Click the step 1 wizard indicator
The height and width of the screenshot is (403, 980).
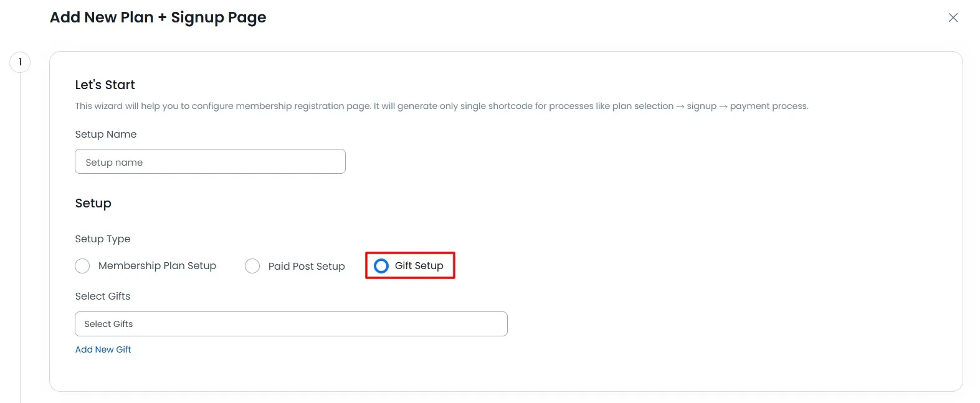[20, 62]
